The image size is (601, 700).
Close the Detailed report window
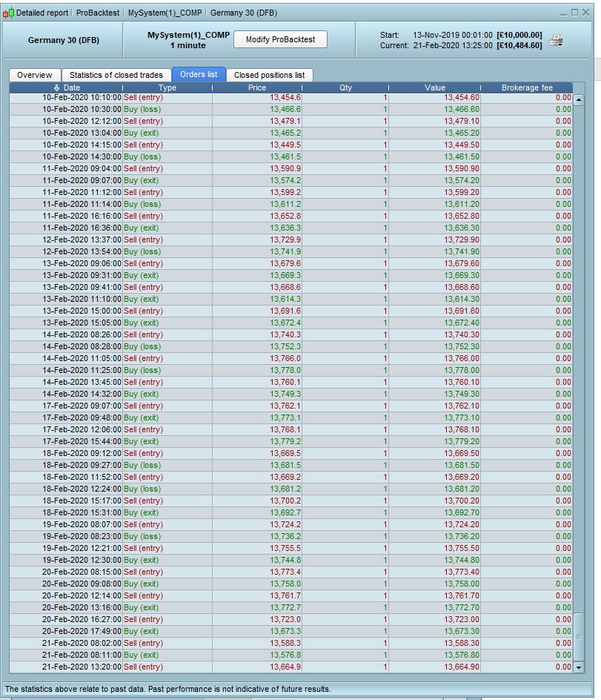[586, 13]
